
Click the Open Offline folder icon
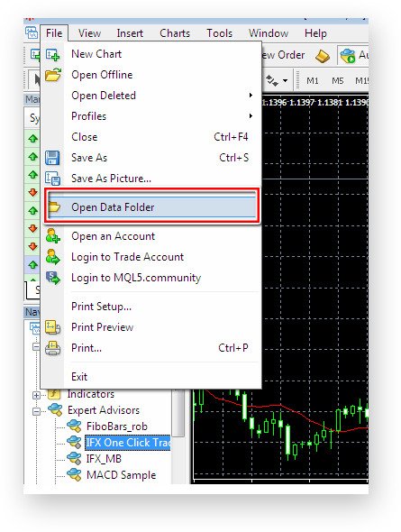[x=53, y=75]
